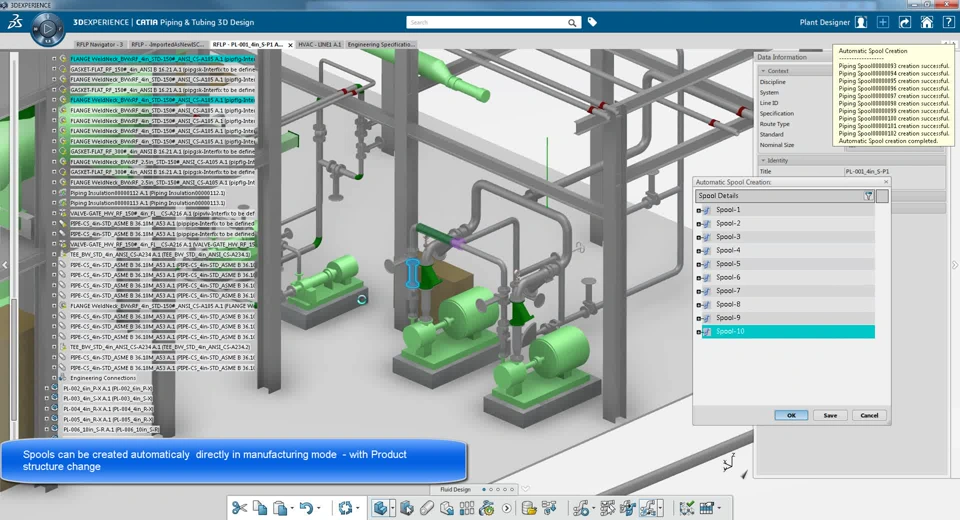This screenshot has height=520, width=960.
Task: Click the database with folder icon
Action: point(529,508)
